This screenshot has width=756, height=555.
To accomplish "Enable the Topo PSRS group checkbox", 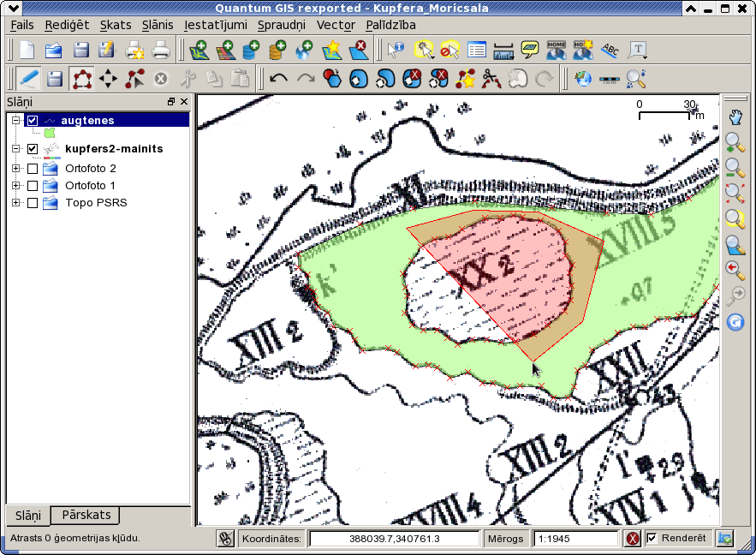I will (33, 202).
